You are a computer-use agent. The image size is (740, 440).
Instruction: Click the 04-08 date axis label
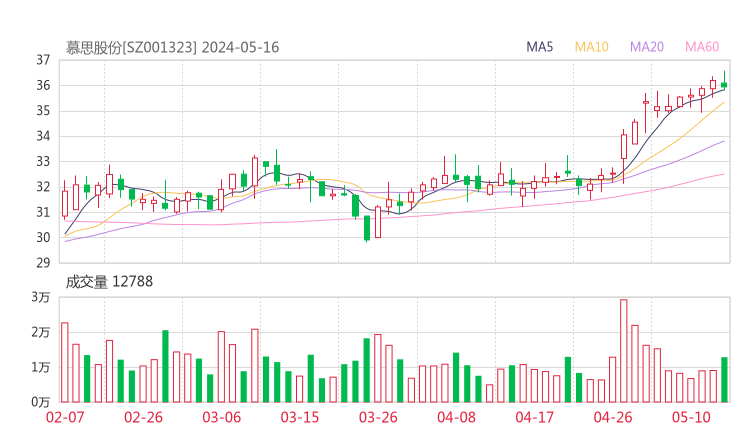pyautogui.click(x=456, y=417)
